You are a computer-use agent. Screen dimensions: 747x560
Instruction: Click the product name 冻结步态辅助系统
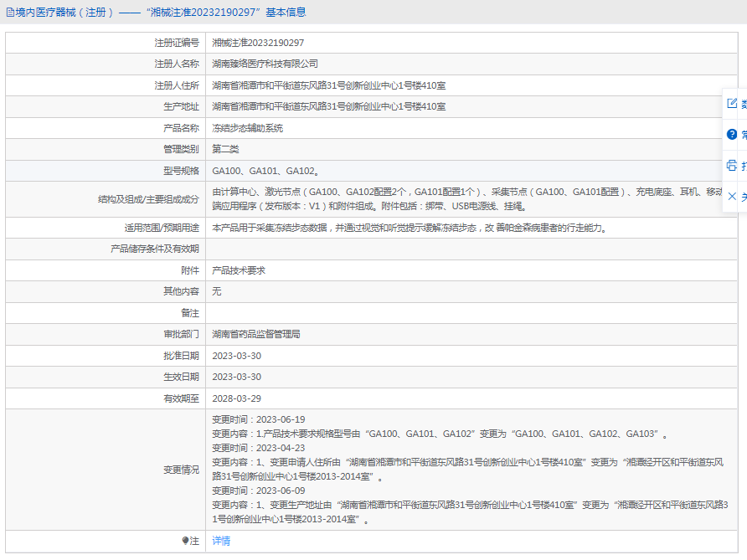(247, 128)
